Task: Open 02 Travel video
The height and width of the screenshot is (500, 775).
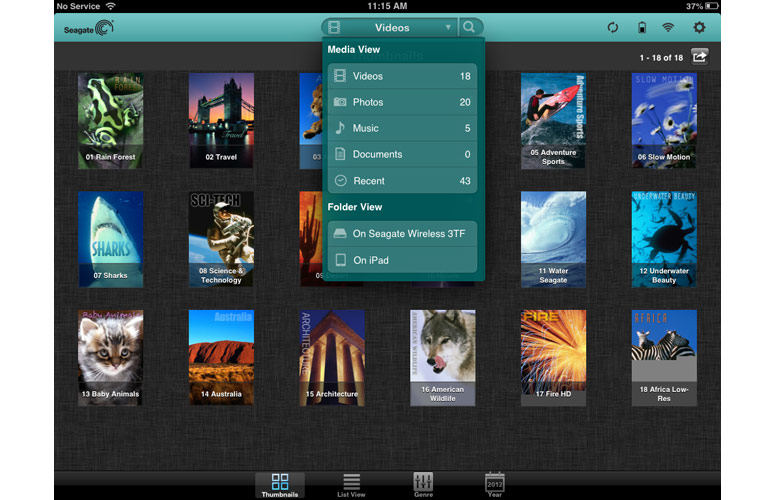Action: [x=221, y=121]
